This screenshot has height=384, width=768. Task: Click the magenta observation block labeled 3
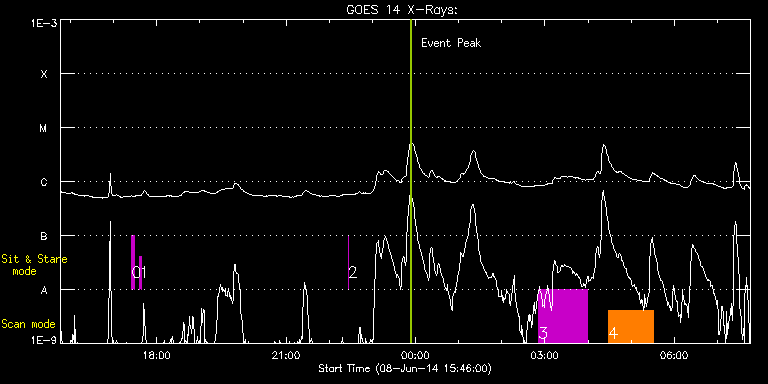tap(563, 316)
